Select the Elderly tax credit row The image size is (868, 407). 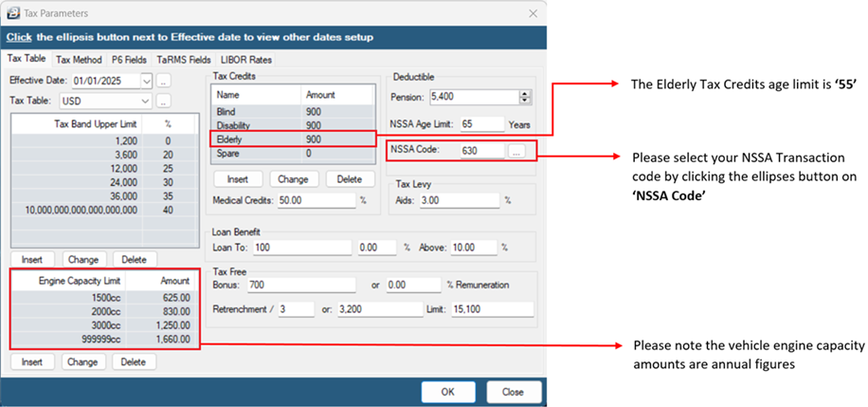pyautogui.click(x=292, y=139)
